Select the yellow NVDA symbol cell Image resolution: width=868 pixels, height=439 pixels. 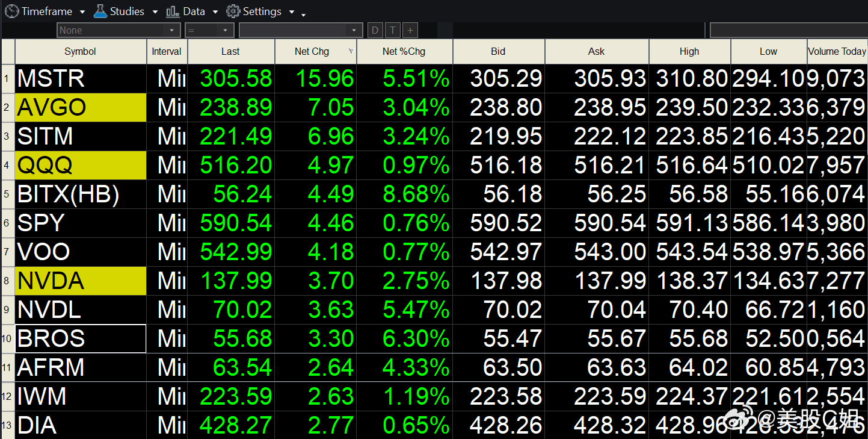[81, 281]
